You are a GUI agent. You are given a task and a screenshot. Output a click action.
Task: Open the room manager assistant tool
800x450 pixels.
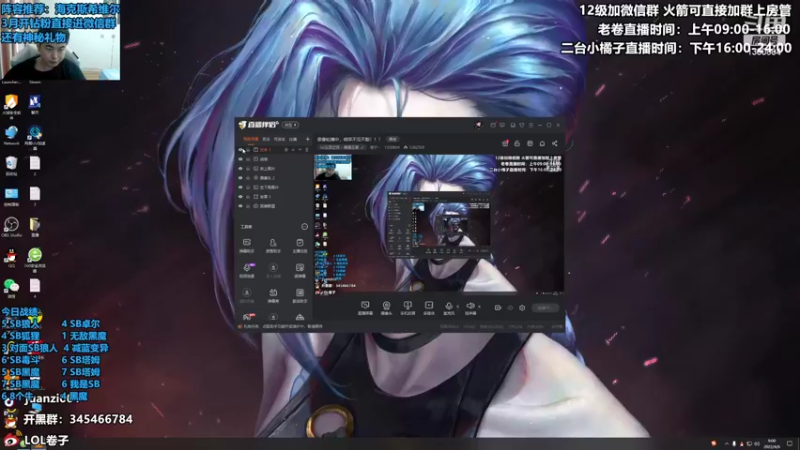click(273, 245)
